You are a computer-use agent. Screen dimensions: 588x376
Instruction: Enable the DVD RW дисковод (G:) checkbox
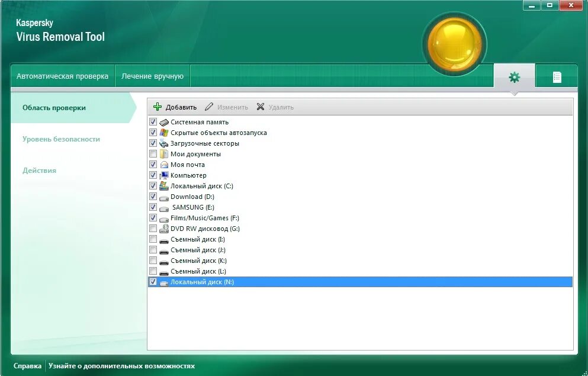[x=153, y=229]
